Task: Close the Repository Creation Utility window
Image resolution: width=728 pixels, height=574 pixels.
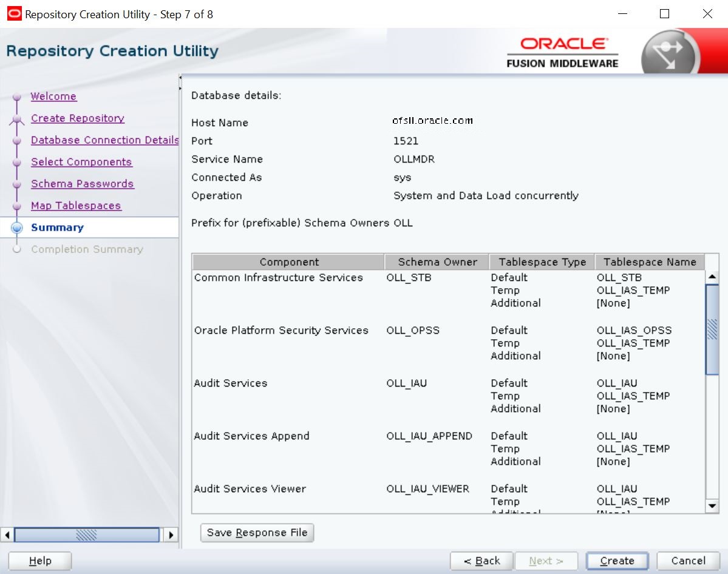Action: pyautogui.click(x=707, y=14)
